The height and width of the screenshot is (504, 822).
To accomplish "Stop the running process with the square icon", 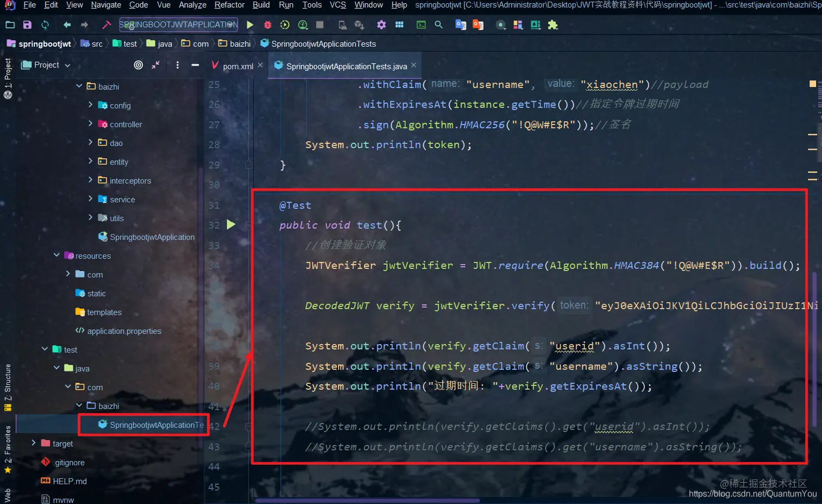I will point(320,25).
